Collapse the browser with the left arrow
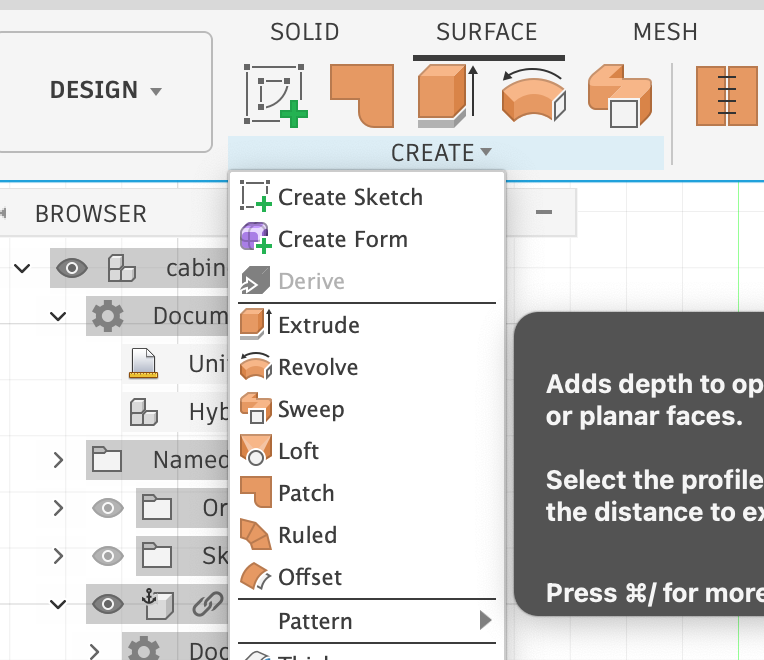This screenshot has height=660, width=764. click(3, 213)
